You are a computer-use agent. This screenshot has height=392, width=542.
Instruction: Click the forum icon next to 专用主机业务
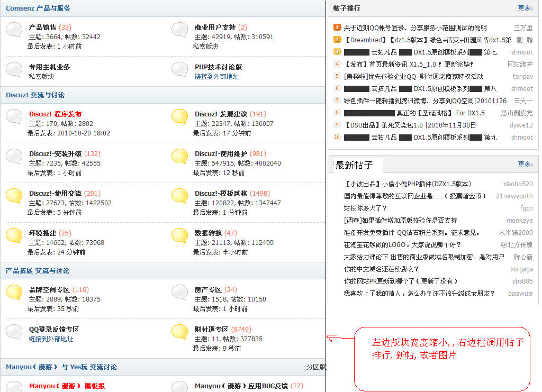coord(14,69)
